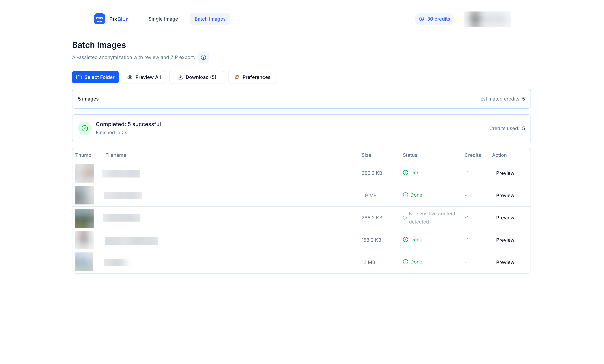This screenshot has height=364, width=604.
Task: Click the green checkmark in the Completed banner
Action: click(85, 128)
